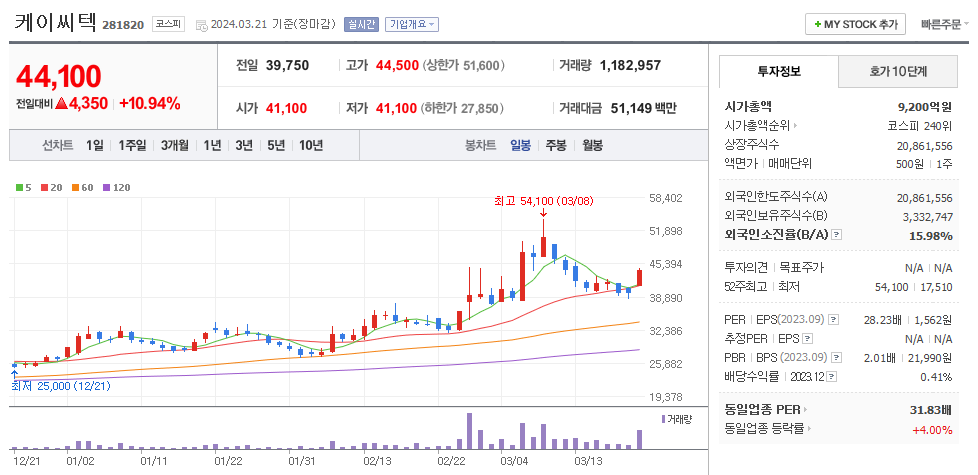Click the 봉차트 label

(x=480, y=145)
